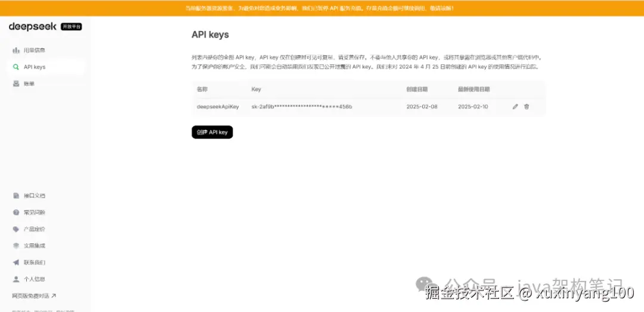The image size is (644, 312).
Task: Open the 用量信息 bar chart icon
Action: tap(16, 50)
